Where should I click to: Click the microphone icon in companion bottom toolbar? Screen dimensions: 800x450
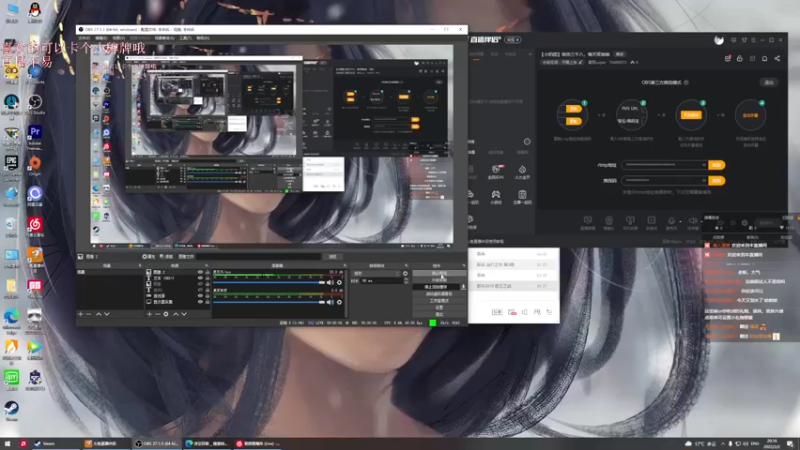(671, 220)
